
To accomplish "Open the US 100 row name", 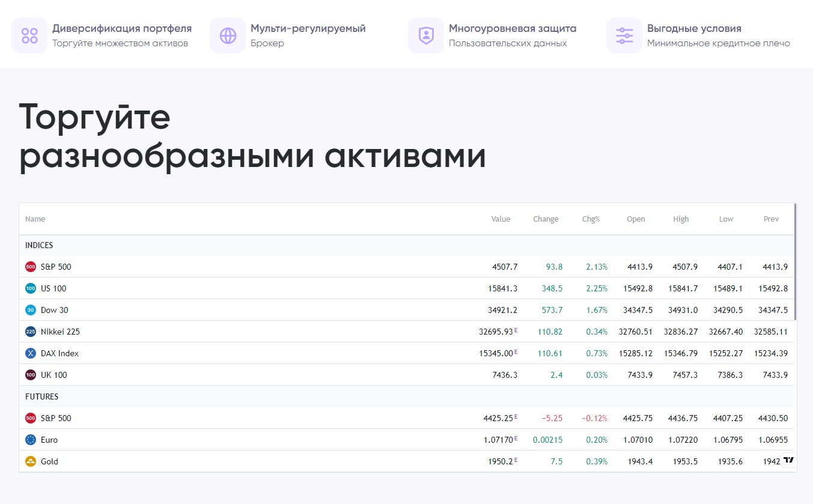I will 53,288.
